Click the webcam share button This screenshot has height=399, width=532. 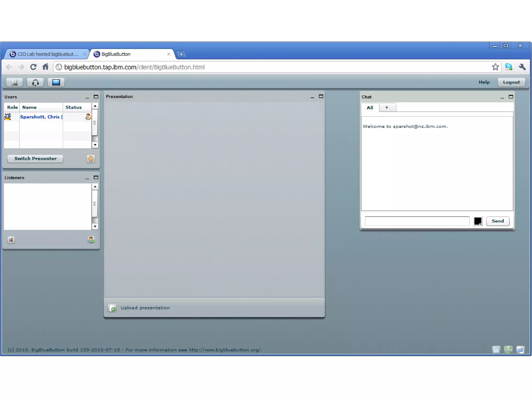coord(15,82)
